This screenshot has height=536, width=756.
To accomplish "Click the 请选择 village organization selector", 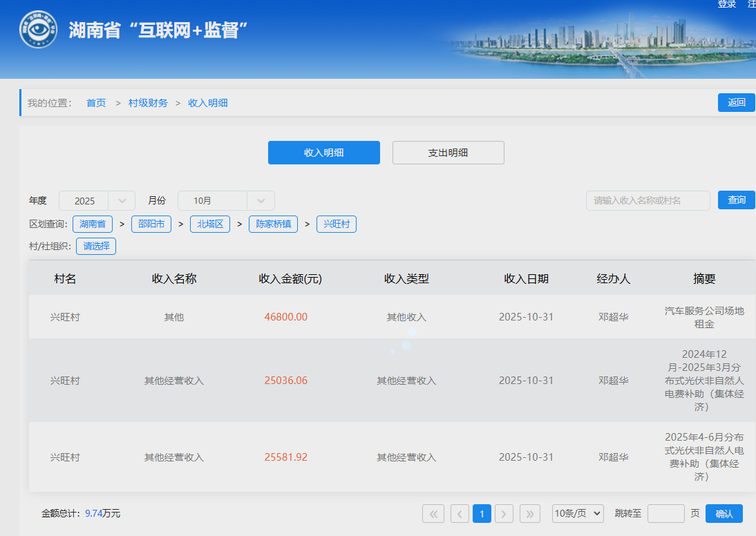I will pyautogui.click(x=96, y=246).
